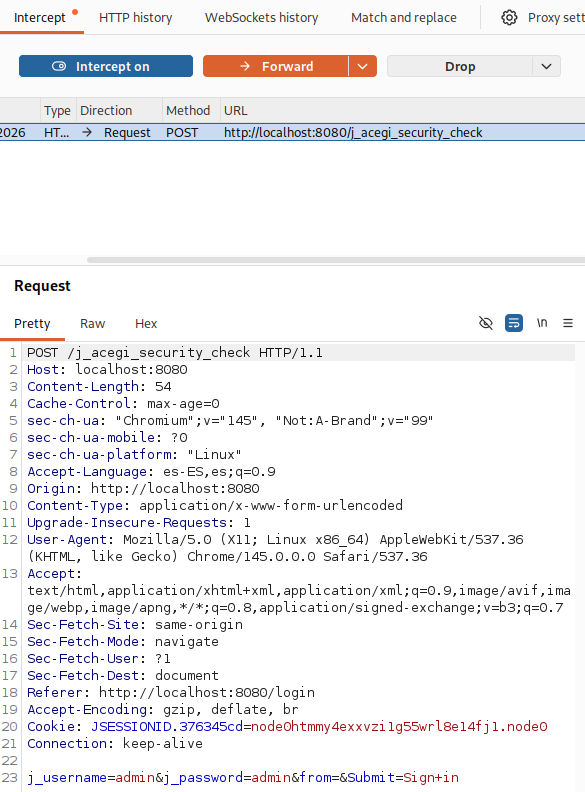Toggle hide non-printable characters eye icon
585x792 pixels.
(x=485, y=323)
